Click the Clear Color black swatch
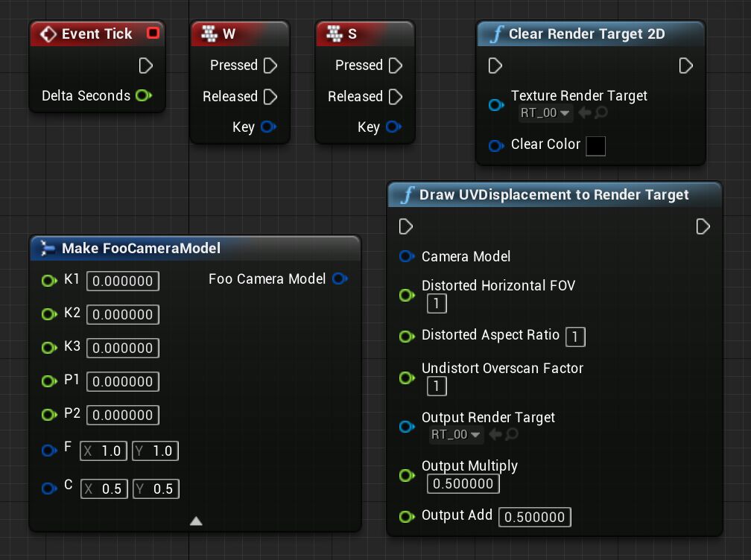The height and width of the screenshot is (560, 751). (595, 146)
